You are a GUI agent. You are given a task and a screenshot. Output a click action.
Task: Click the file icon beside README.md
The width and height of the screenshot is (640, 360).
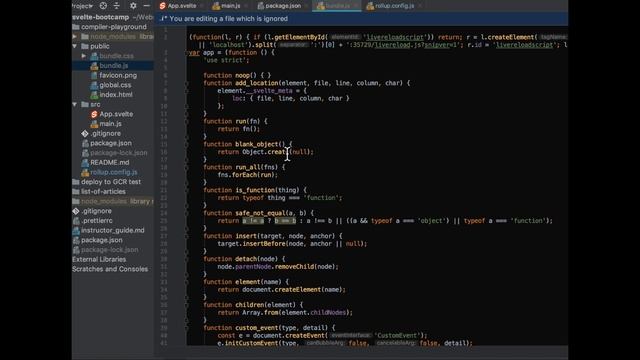coord(85,162)
